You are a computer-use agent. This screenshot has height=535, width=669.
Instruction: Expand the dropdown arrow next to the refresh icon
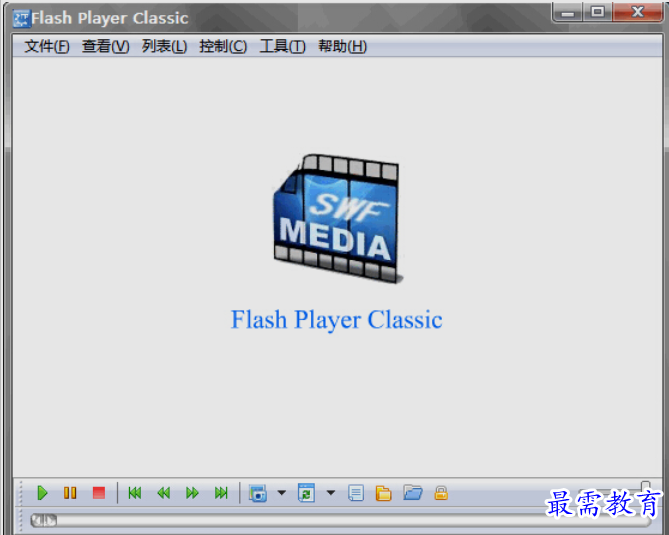pyautogui.click(x=331, y=493)
